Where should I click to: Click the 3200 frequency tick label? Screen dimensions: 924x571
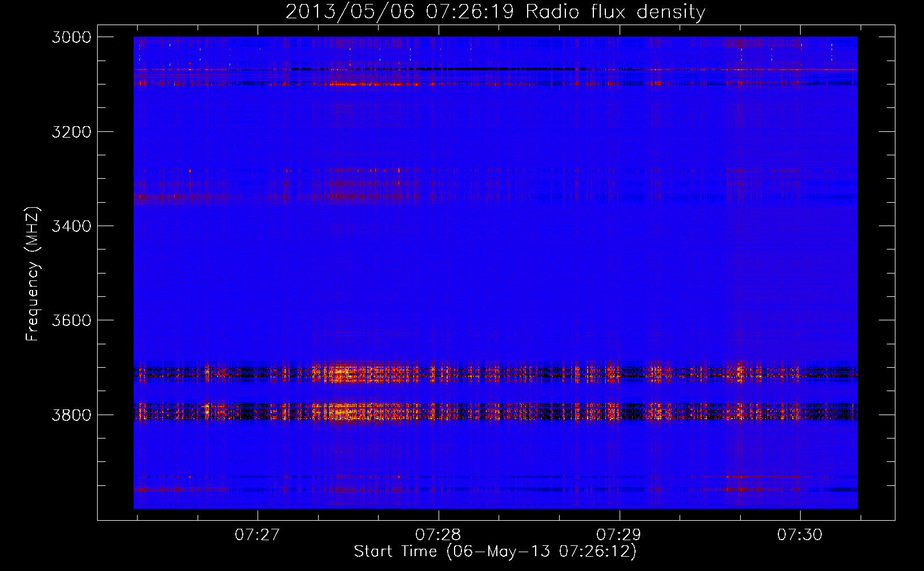71,132
